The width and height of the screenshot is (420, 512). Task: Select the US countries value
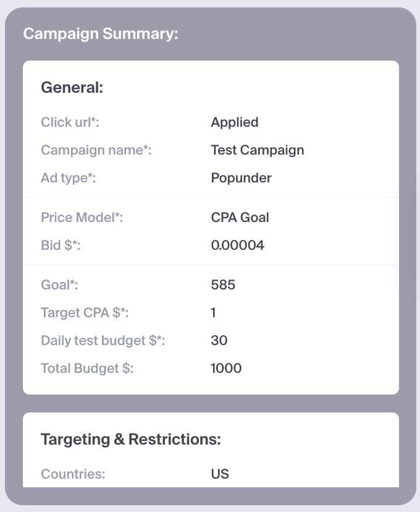(220, 474)
